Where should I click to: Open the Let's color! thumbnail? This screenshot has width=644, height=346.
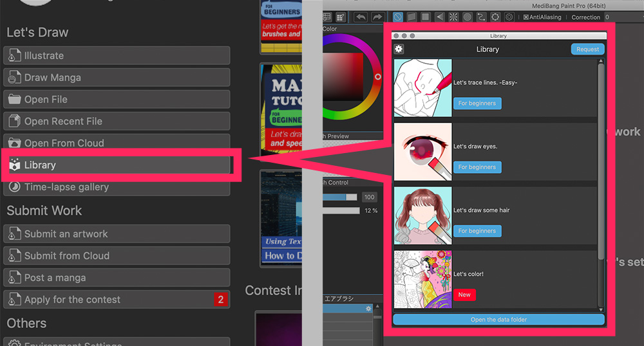point(422,280)
